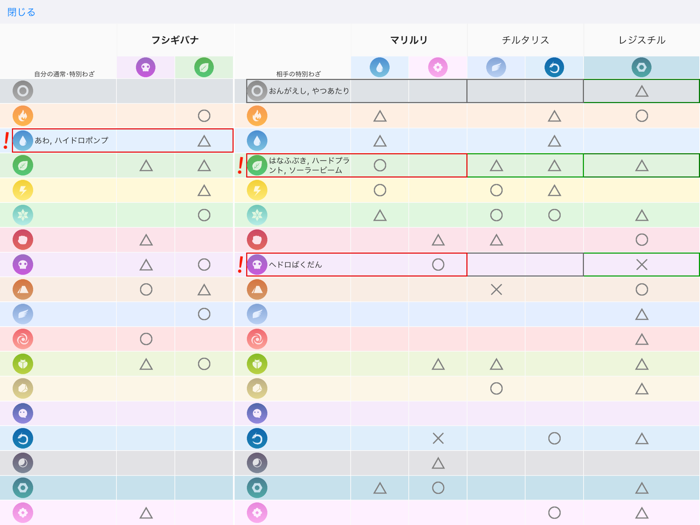The width and height of the screenshot is (700, 525).
Task: Click Water type icon in opponent-moves column
Action: [257, 141]
